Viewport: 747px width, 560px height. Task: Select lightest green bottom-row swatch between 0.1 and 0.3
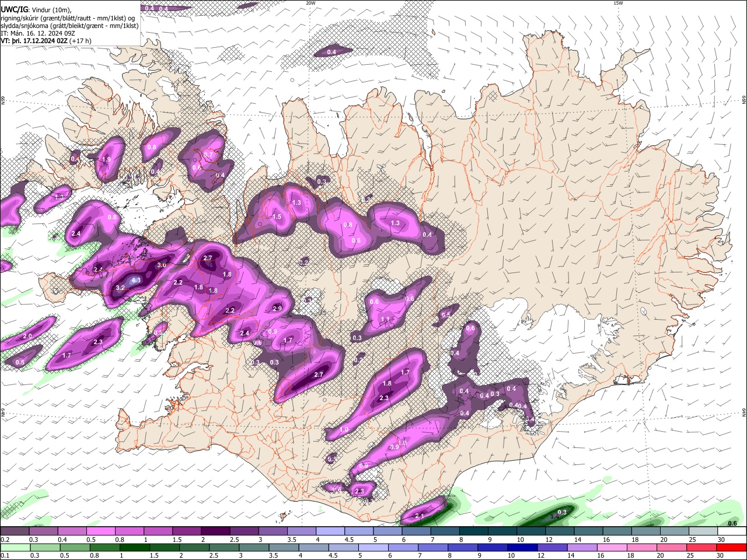click(15, 547)
